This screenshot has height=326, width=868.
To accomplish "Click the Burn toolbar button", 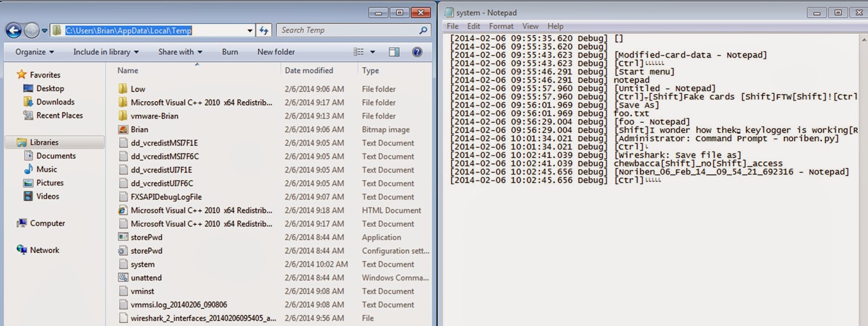I will click(230, 52).
